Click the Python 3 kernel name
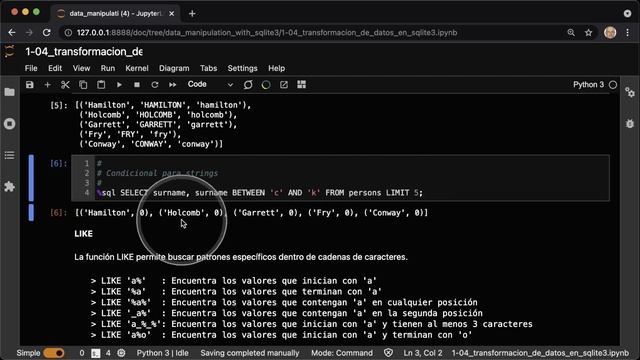640x360 pixels. pyautogui.click(x=588, y=84)
